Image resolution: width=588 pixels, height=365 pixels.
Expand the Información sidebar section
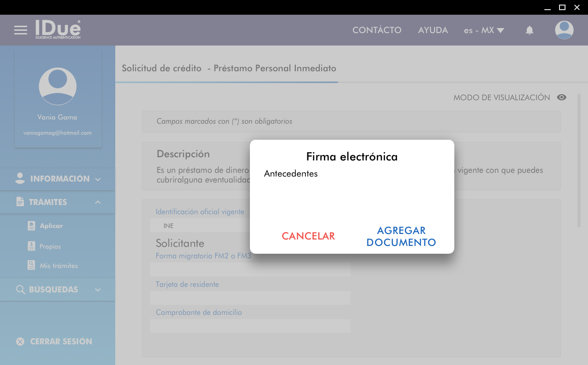coord(57,179)
